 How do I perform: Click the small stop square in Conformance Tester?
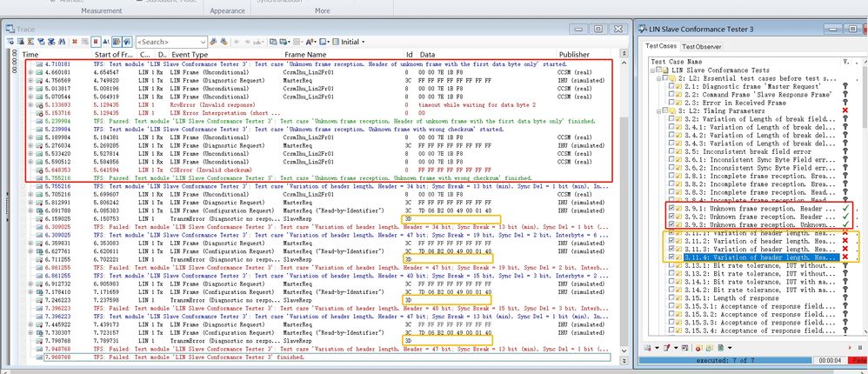[860, 348]
